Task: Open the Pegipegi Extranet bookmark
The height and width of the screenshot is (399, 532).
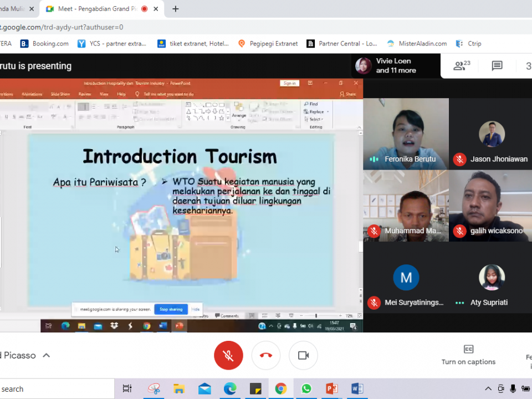Action: tap(268, 43)
